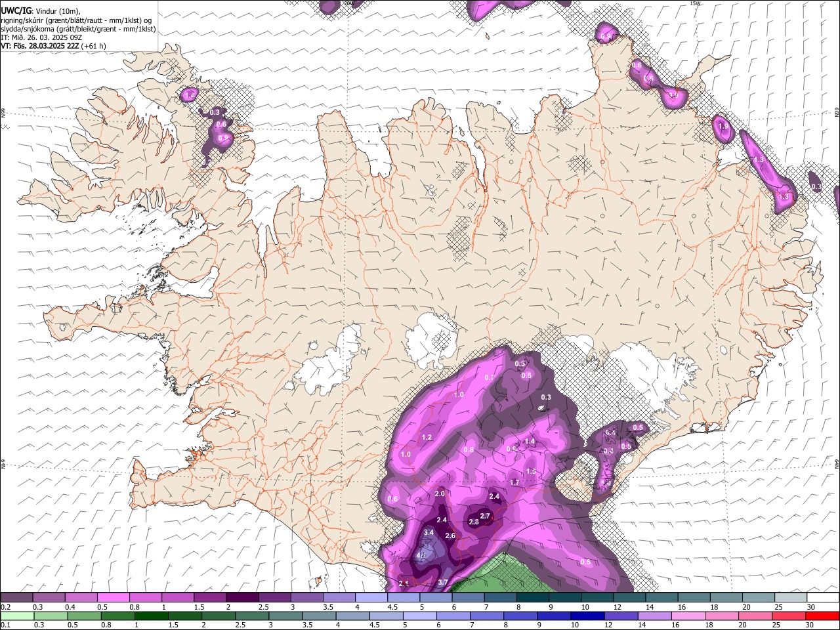Click the 'slydda/snjókoma' legend description line
This screenshot has height=630, width=840.
point(78,29)
